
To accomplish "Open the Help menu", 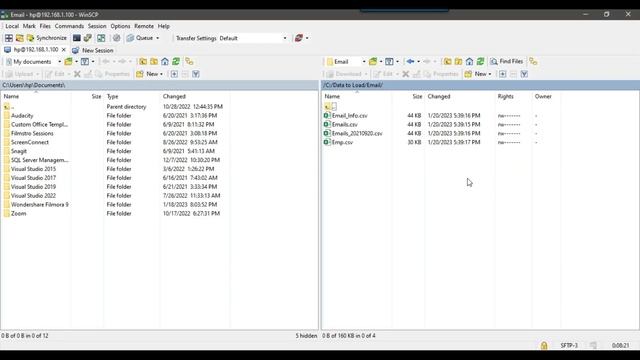I will click(163, 26).
